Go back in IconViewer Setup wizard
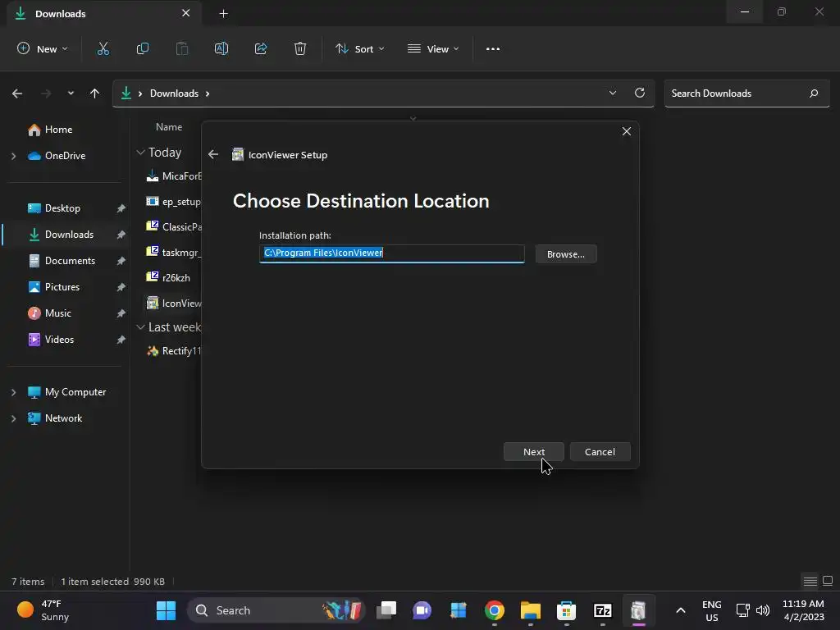Viewport: 840px width, 630px height. click(x=213, y=154)
